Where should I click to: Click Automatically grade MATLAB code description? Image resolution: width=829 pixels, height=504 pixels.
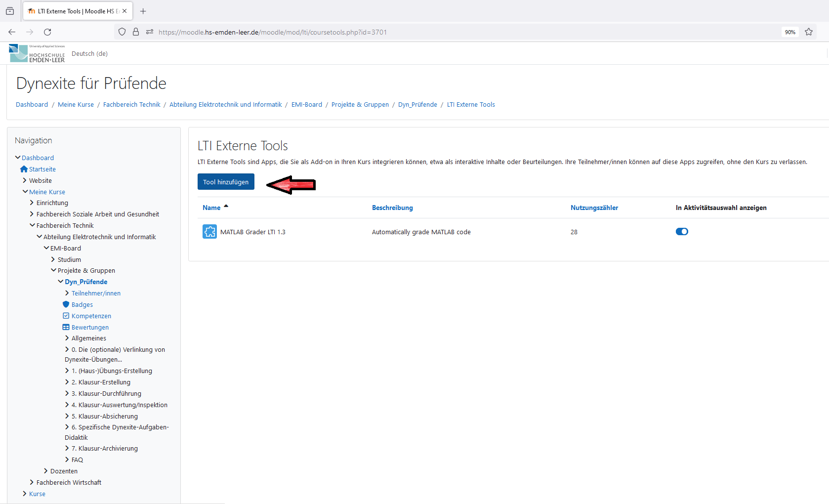coord(421,232)
